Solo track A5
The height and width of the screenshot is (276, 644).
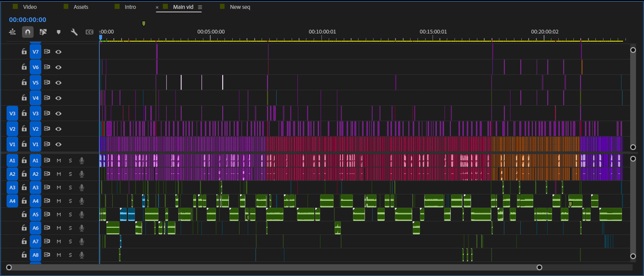[x=70, y=214]
